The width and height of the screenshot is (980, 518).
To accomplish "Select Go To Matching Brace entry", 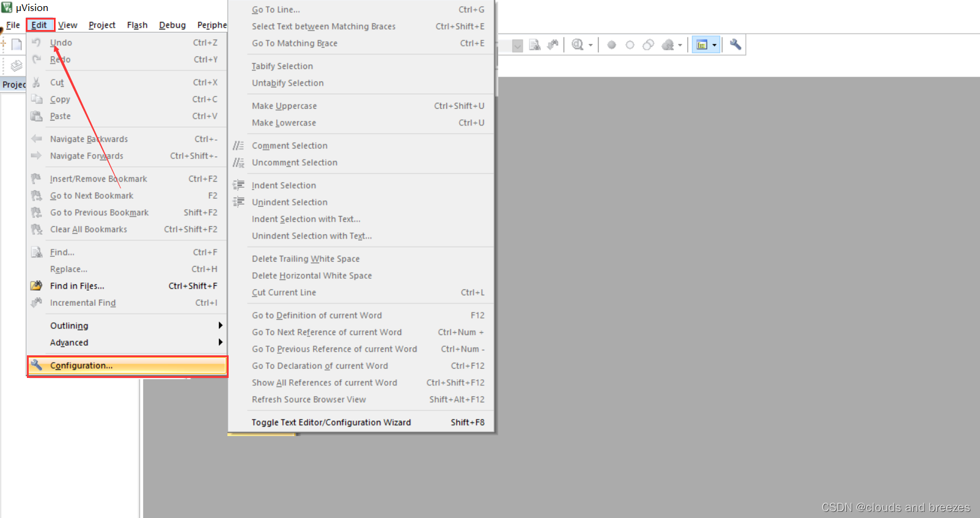I will tap(361, 43).
